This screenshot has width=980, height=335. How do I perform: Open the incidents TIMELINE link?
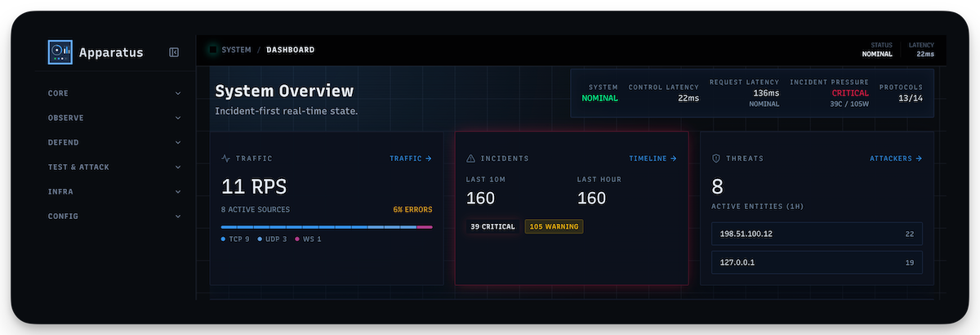(x=653, y=159)
